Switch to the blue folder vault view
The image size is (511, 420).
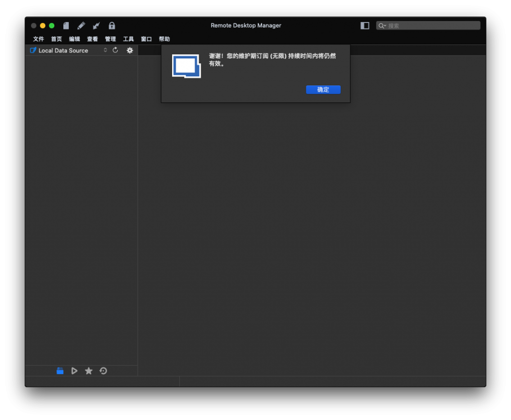click(x=60, y=371)
